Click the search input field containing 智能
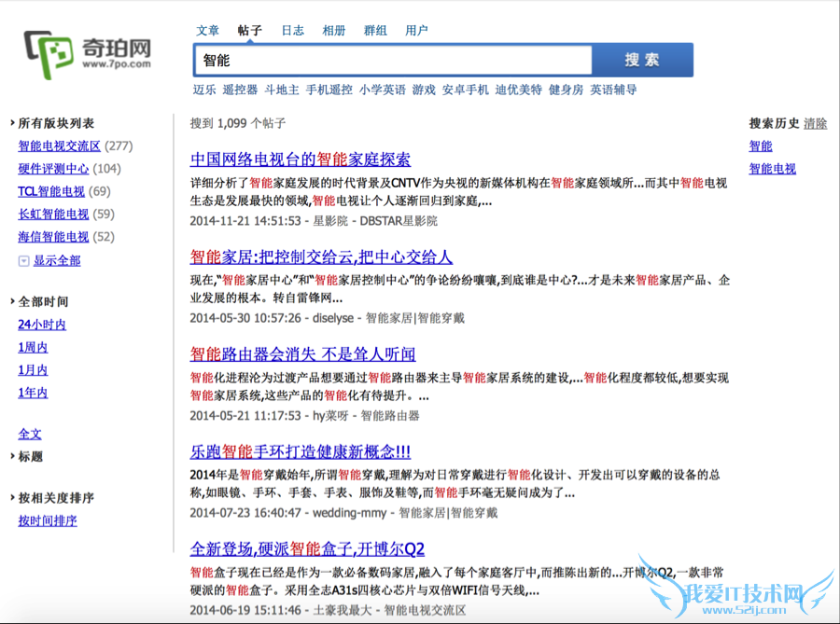Image resolution: width=840 pixels, height=624 pixels. (392, 60)
